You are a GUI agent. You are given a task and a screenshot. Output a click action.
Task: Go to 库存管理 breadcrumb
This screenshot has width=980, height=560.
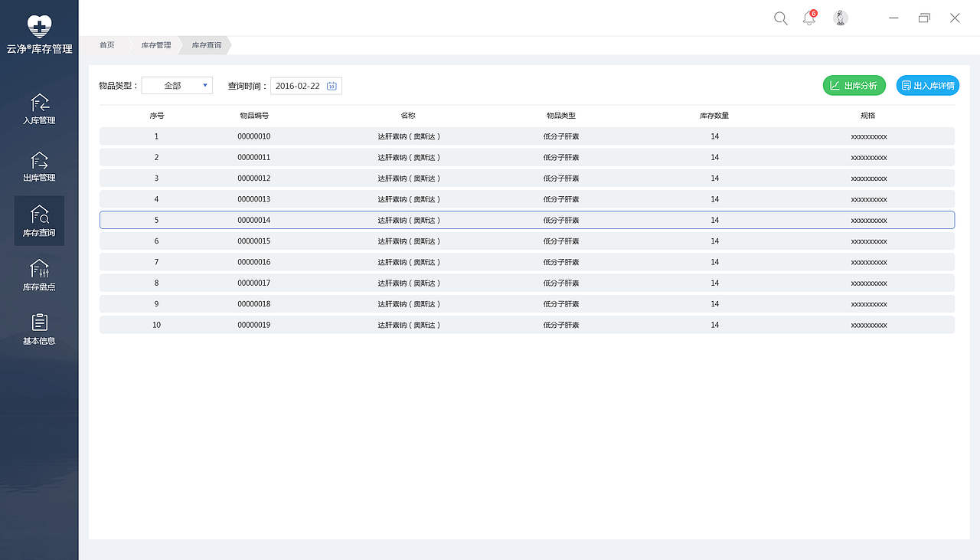tap(156, 45)
